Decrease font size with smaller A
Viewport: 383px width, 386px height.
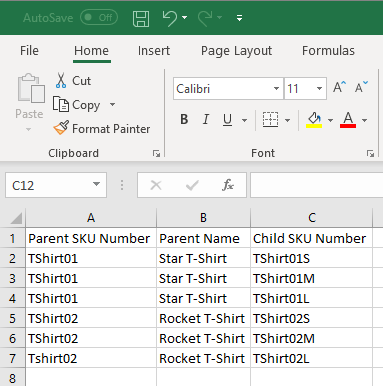click(x=361, y=87)
